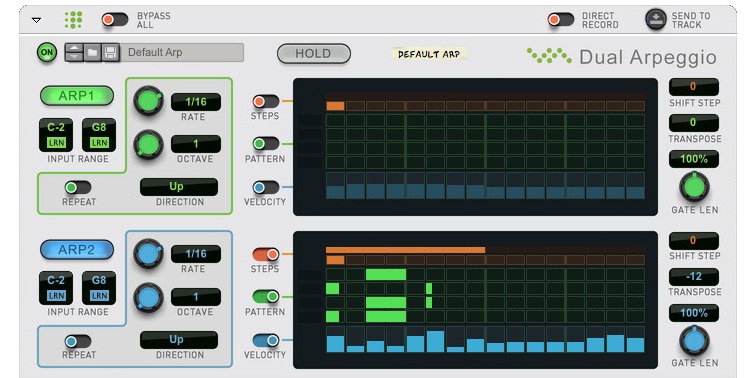Toggle ARP2 Repeat switch
The image size is (756, 378).
pos(78,341)
